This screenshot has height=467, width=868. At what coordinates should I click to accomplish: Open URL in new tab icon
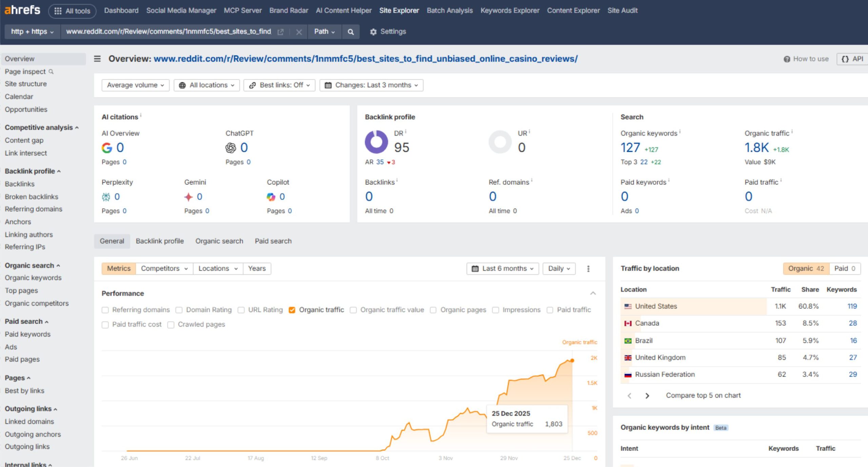pos(280,32)
